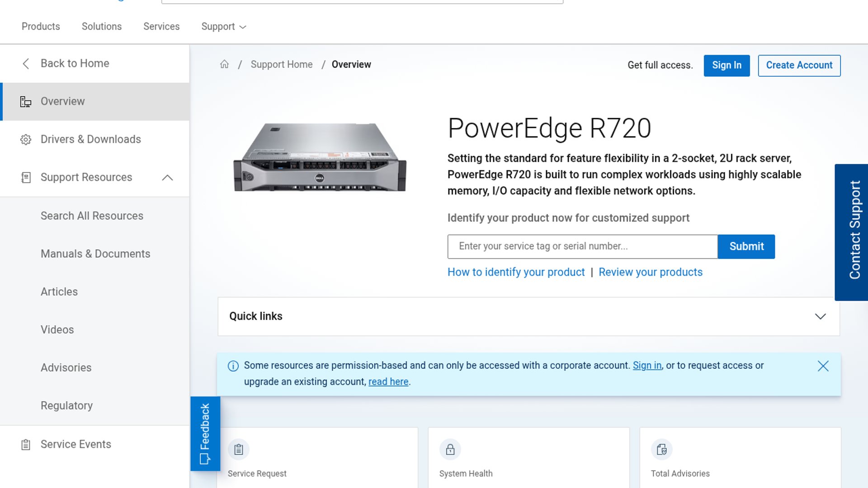Click the Overview sidebar icon

(26, 102)
